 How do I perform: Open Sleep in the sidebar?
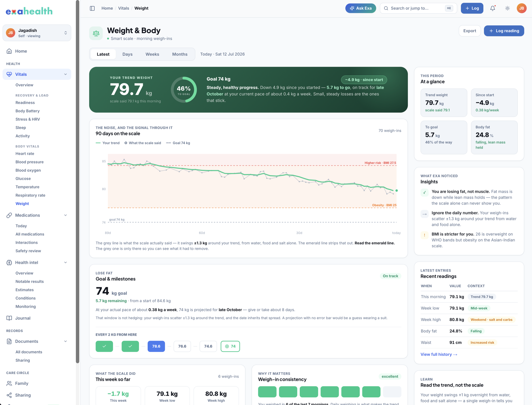point(21,128)
